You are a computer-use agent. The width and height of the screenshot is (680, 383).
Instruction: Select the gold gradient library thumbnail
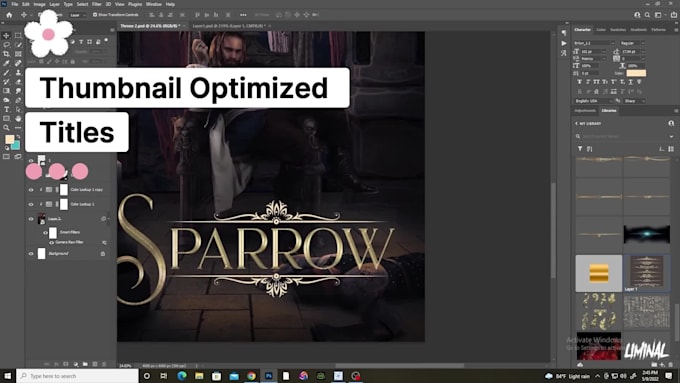tap(598, 273)
